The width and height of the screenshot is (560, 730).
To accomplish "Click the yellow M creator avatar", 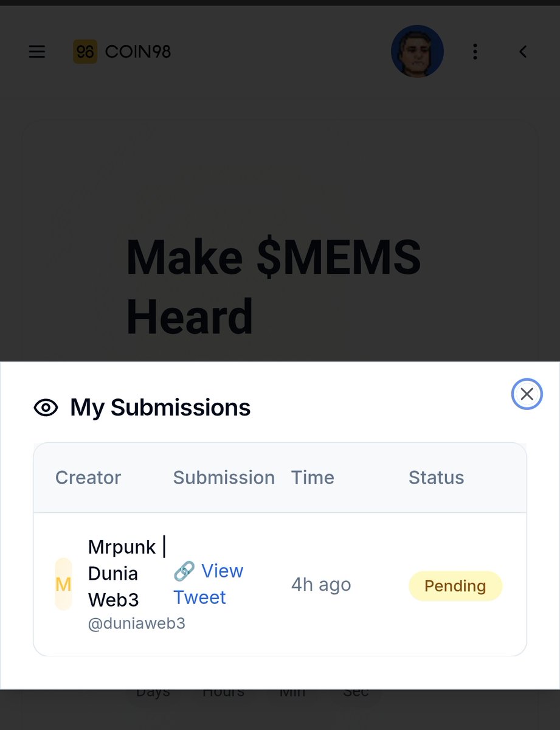I will coord(63,584).
